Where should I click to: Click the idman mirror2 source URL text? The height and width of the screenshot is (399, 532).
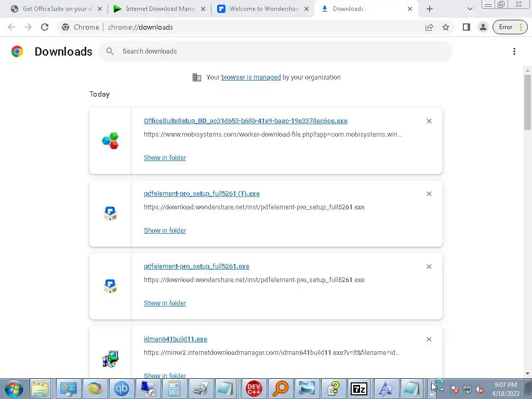tap(271, 353)
